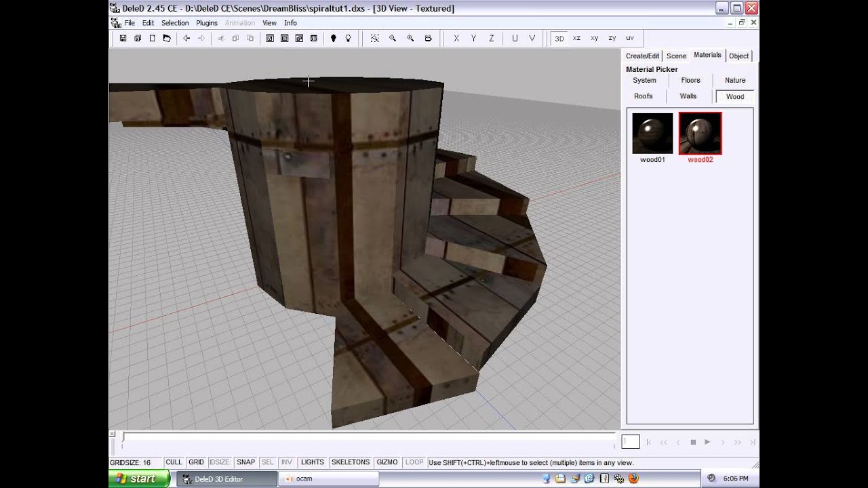Constrain to the X axis button

coord(456,39)
